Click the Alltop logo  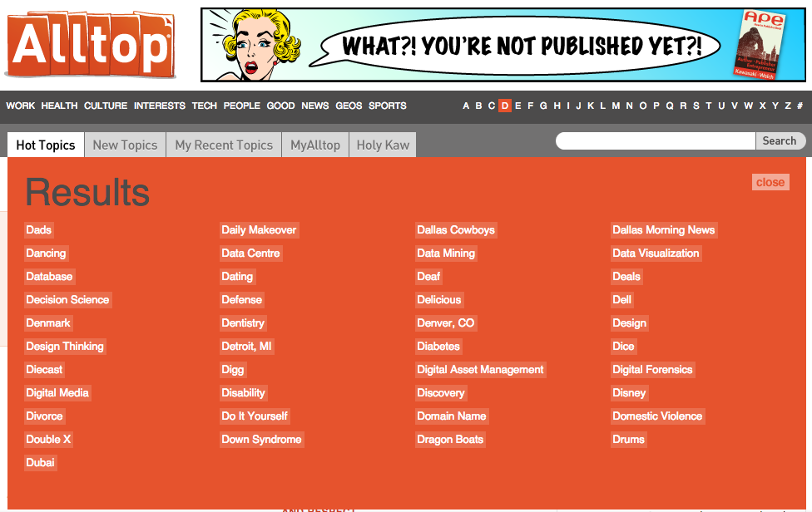(90, 44)
